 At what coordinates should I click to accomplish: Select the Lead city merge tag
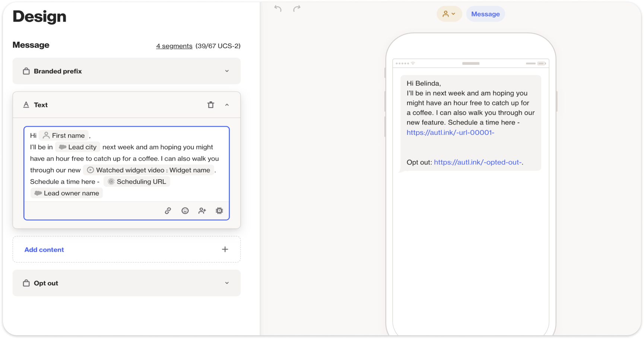[x=78, y=147]
